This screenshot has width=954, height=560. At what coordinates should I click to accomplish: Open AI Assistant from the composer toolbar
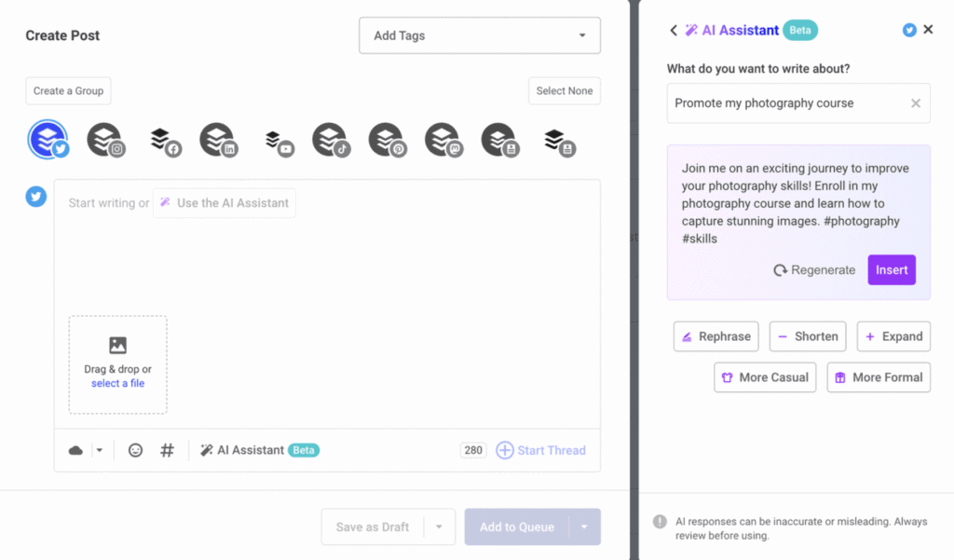[251, 450]
